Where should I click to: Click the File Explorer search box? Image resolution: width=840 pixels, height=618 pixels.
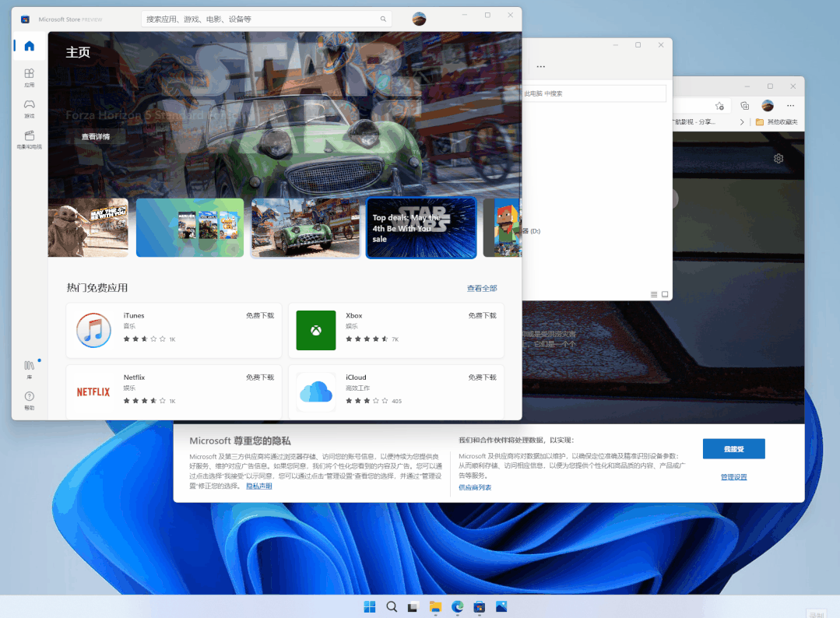(593, 93)
